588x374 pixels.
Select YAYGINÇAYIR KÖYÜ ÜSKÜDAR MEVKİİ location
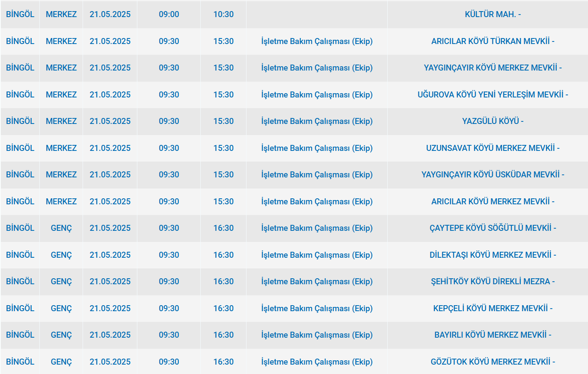pyautogui.click(x=493, y=175)
